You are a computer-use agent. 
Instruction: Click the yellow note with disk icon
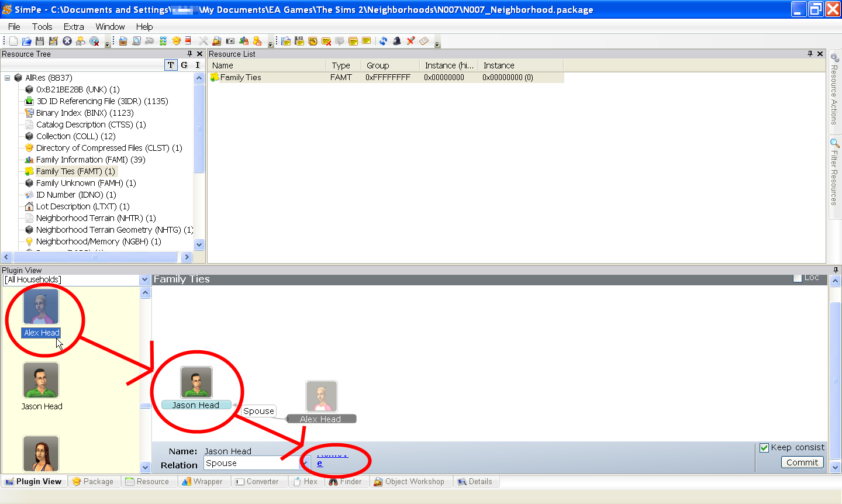(299, 41)
